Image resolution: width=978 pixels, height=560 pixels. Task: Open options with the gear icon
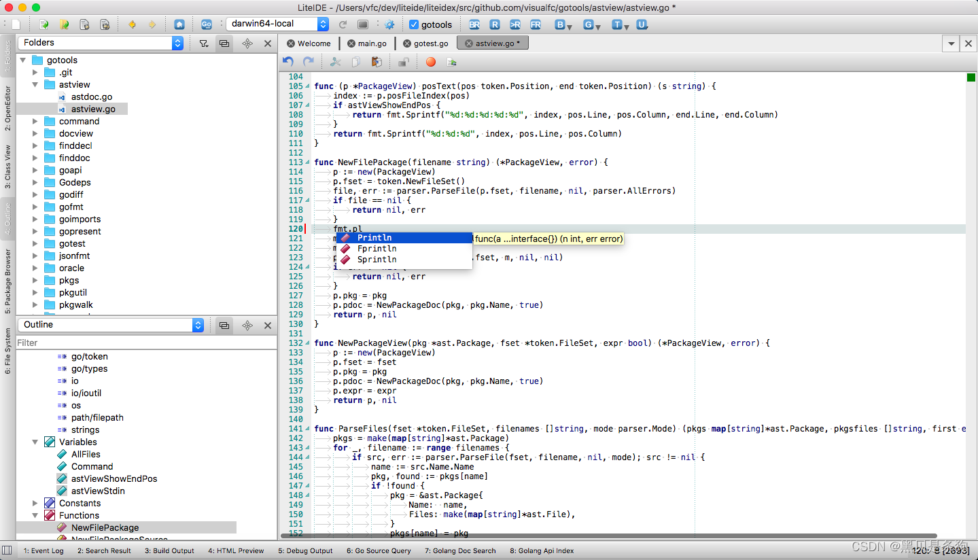pos(389,24)
